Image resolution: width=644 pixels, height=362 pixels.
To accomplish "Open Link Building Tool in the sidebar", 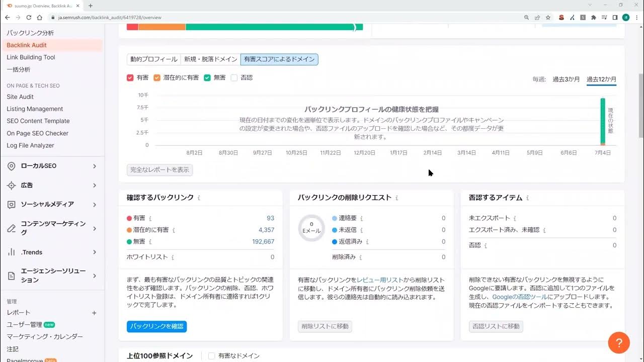I will click(x=31, y=57).
